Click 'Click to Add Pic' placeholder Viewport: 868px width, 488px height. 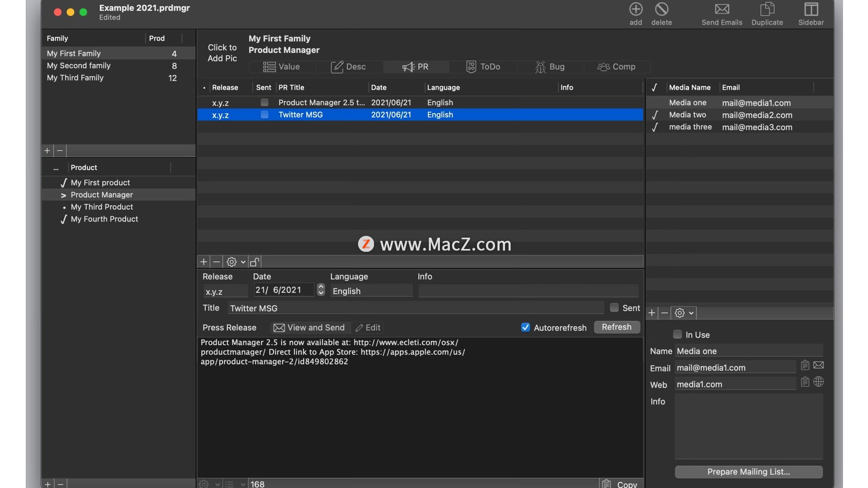222,53
